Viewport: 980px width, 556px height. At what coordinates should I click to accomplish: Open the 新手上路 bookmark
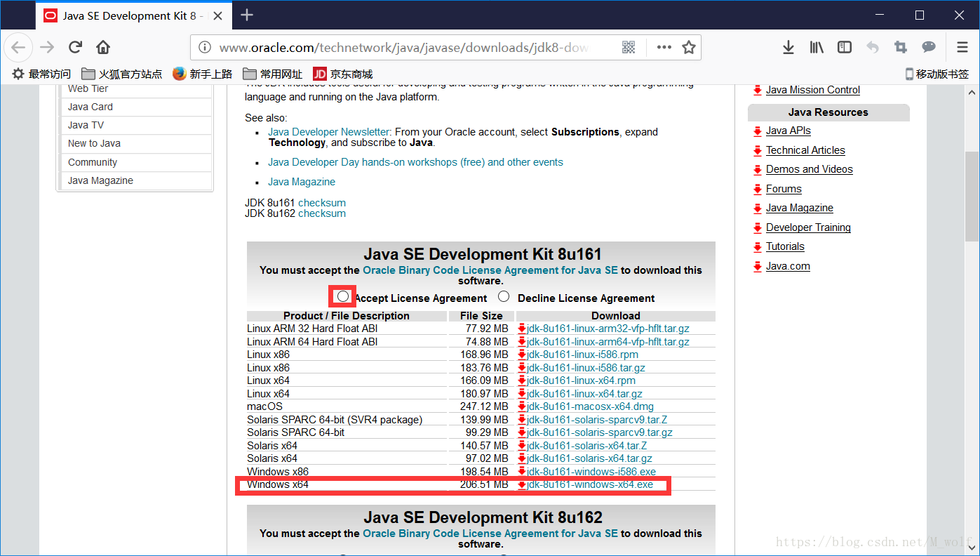click(x=202, y=74)
